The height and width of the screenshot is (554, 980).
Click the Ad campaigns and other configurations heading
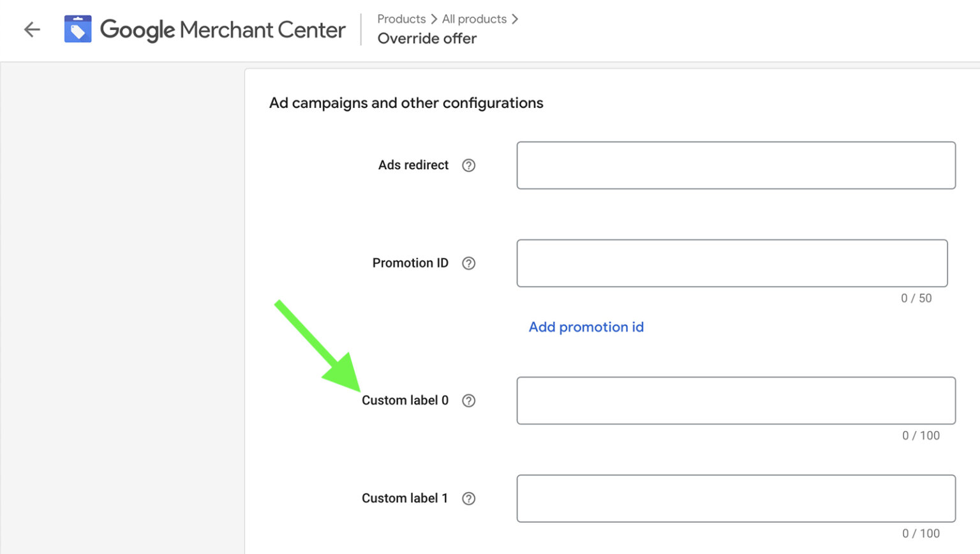406,103
